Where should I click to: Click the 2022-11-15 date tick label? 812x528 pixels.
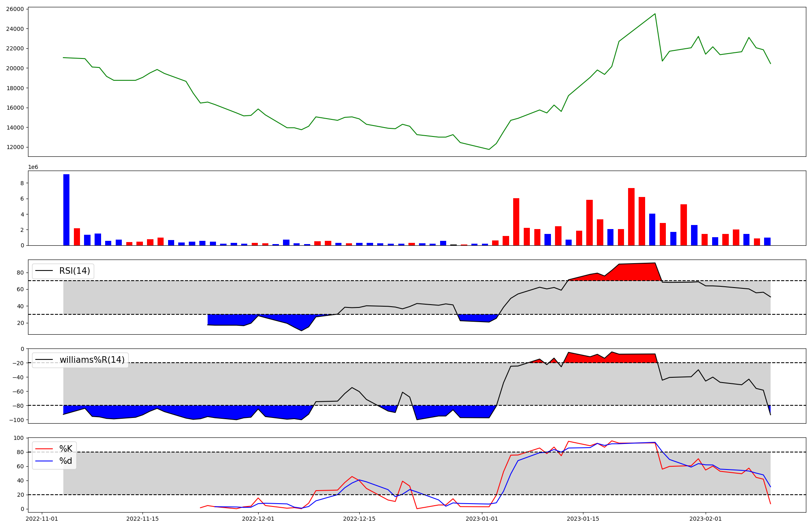pos(143,519)
